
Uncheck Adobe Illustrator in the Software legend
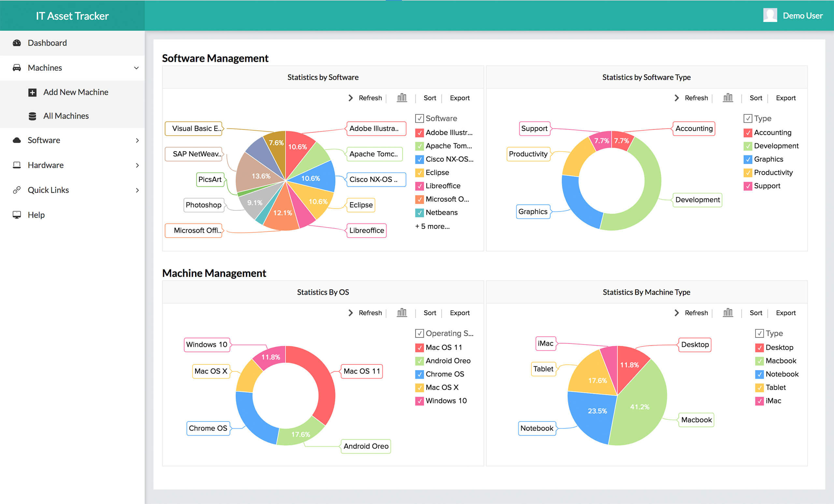pyautogui.click(x=419, y=132)
